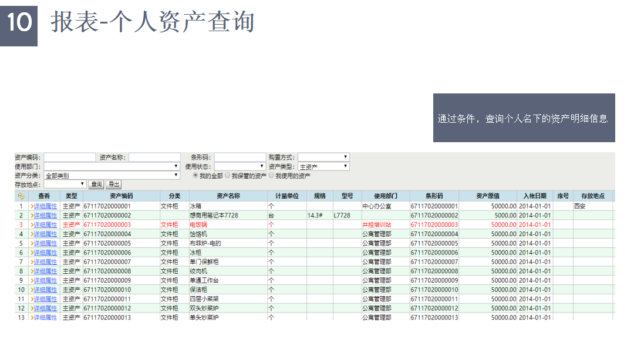Open 详细属性 link for red row 3

click(45, 224)
